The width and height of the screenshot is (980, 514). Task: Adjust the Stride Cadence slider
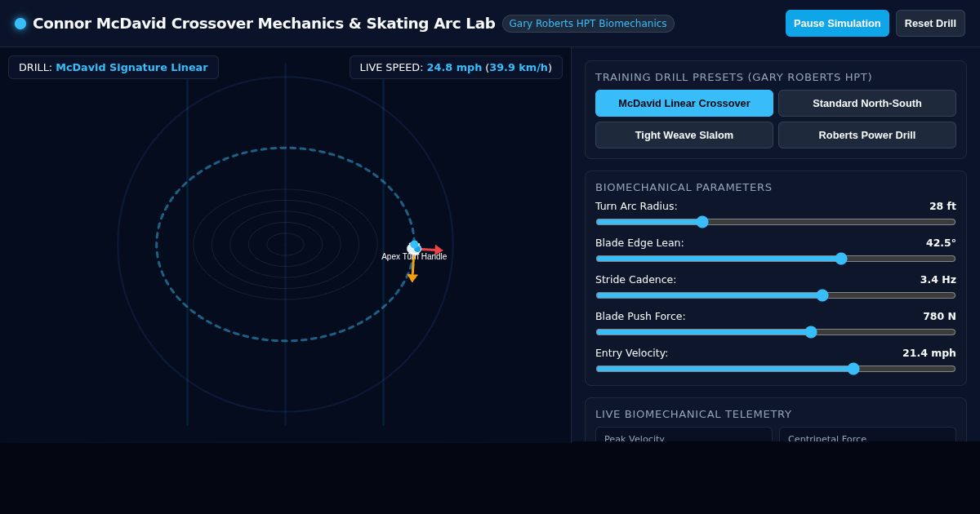776,295
